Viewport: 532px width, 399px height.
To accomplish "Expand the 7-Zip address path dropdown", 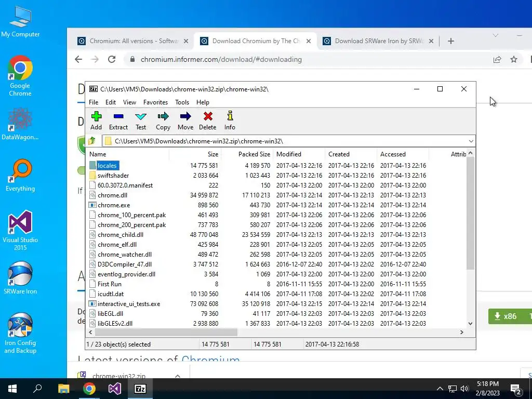I will (x=471, y=141).
